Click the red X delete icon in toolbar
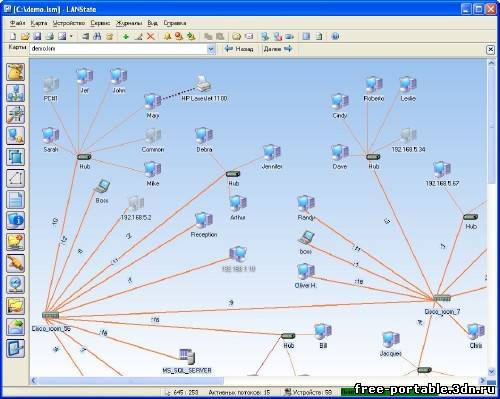 pyautogui.click(x=151, y=36)
